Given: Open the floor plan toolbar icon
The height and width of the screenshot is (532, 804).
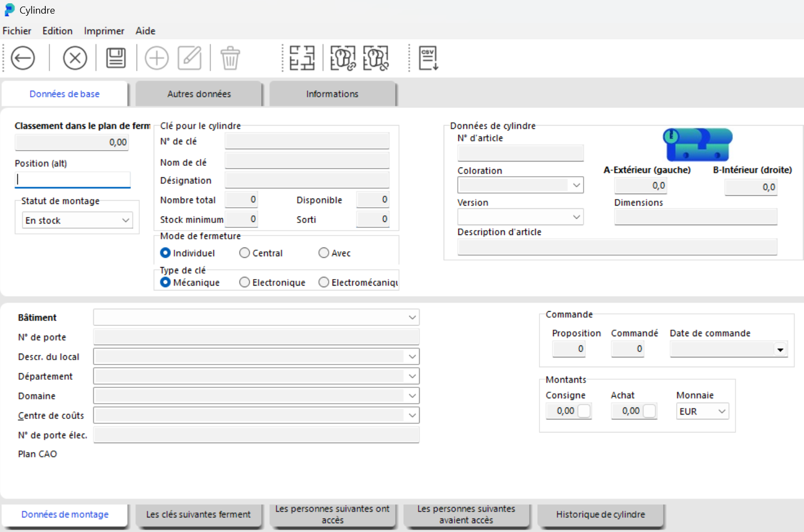Looking at the screenshot, I should click(302, 58).
